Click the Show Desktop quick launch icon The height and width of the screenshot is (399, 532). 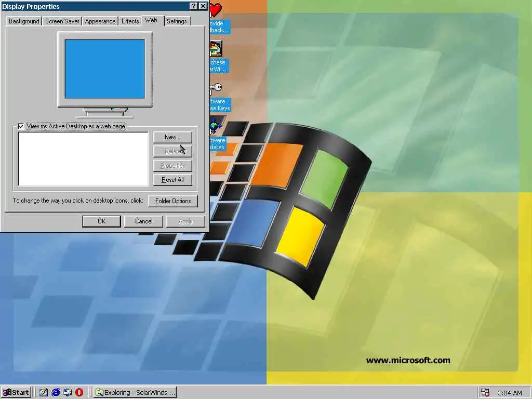[x=44, y=393]
